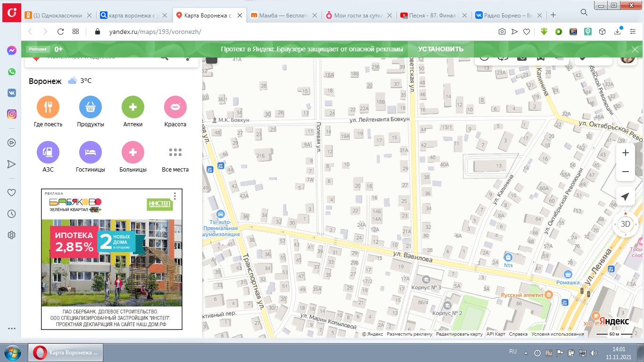Open VK in the Opera sidebar
This screenshot has width=644, height=362.
click(12, 93)
